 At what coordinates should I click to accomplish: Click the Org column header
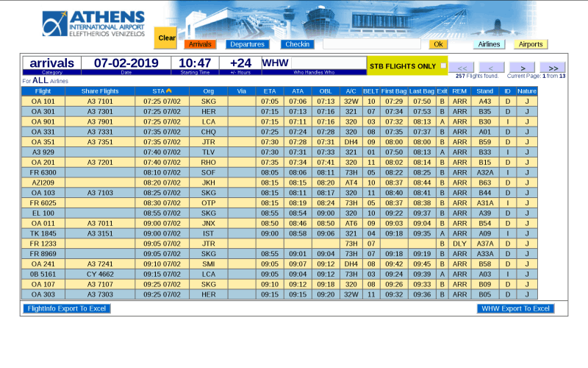click(208, 91)
